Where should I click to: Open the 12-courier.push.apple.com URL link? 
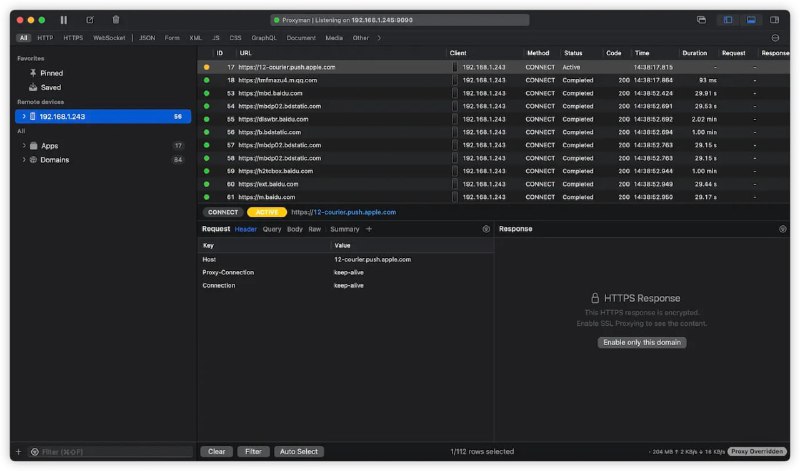point(354,212)
